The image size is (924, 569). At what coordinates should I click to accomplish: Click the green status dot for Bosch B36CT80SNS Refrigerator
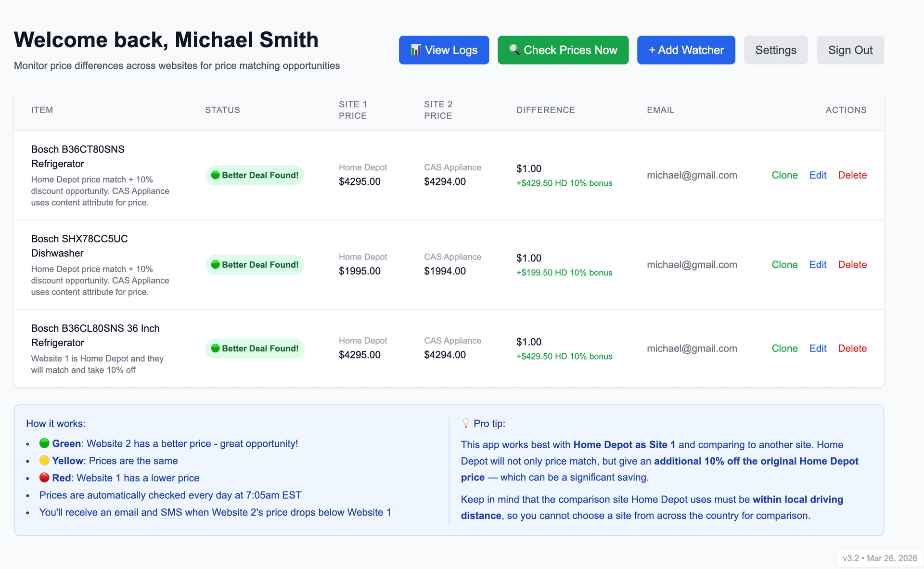pos(216,175)
